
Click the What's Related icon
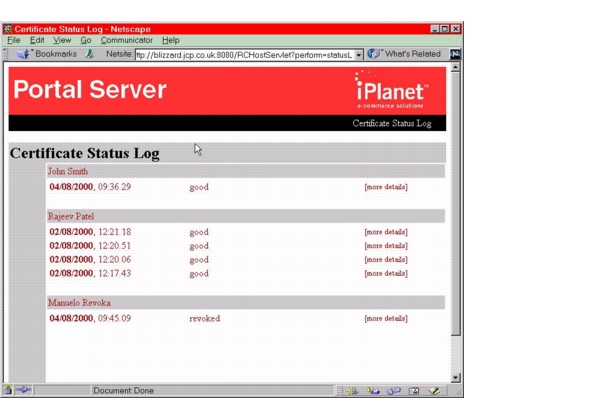[x=374, y=54]
